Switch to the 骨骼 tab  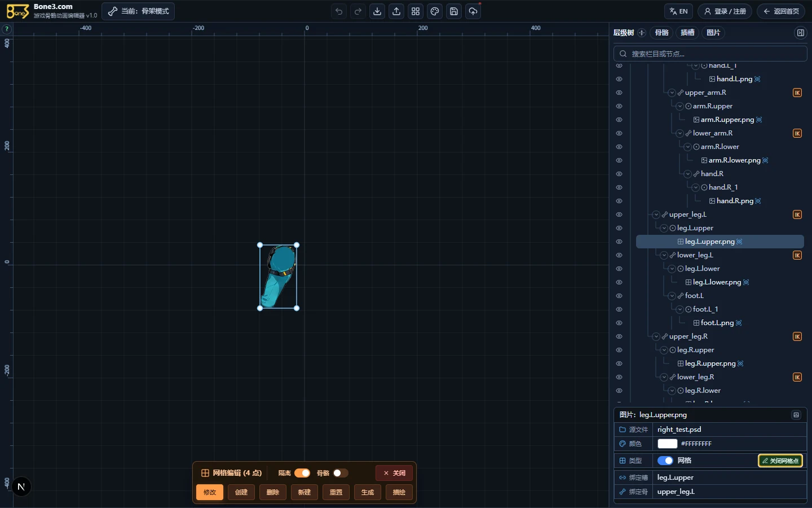click(662, 33)
